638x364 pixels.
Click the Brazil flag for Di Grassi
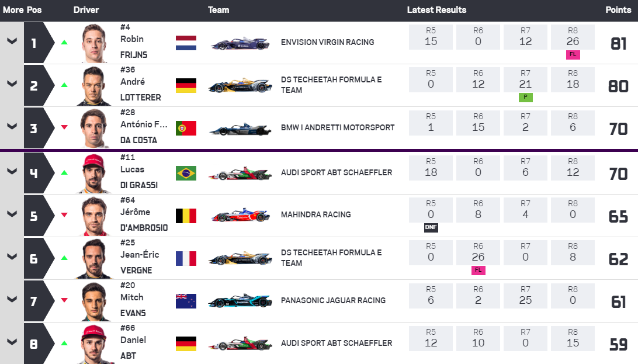click(x=186, y=173)
